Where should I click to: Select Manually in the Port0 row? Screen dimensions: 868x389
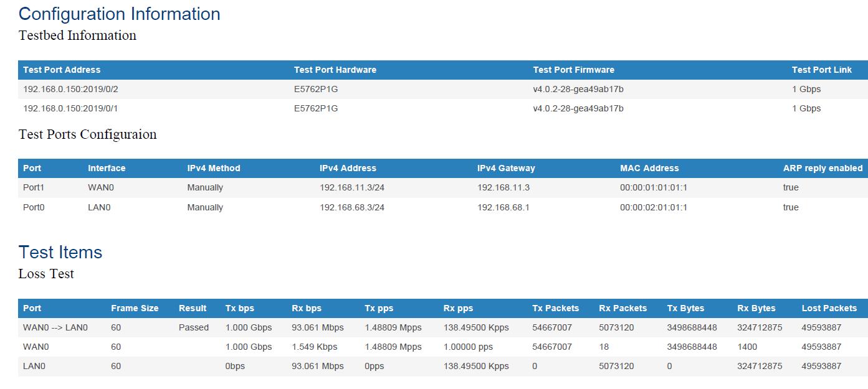pos(205,207)
